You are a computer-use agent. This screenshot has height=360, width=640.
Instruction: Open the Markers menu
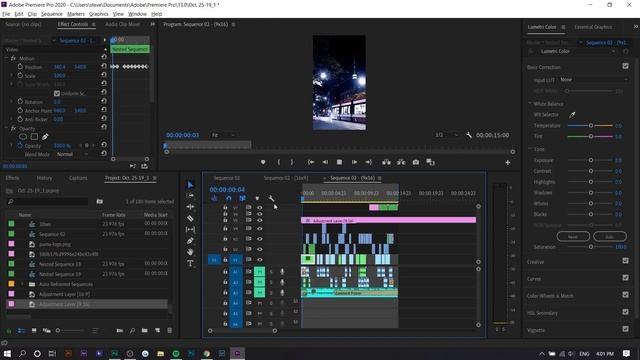pyautogui.click(x=76, y=14)
